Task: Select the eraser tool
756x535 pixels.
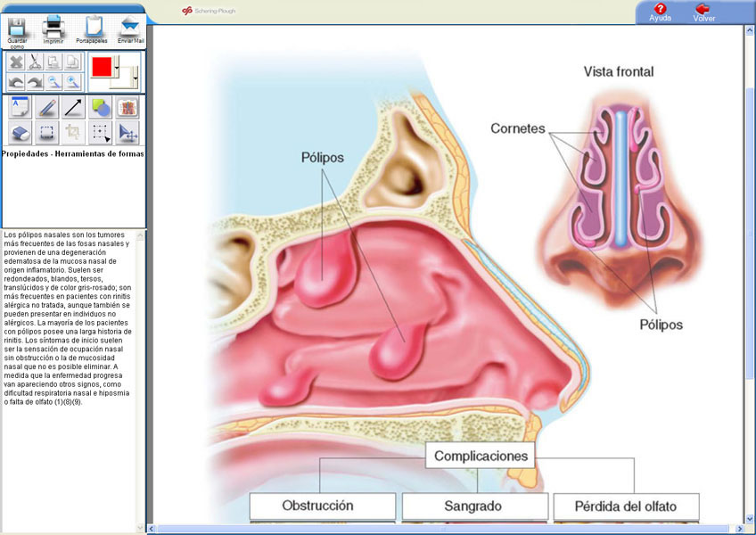Action: (21, 133)
